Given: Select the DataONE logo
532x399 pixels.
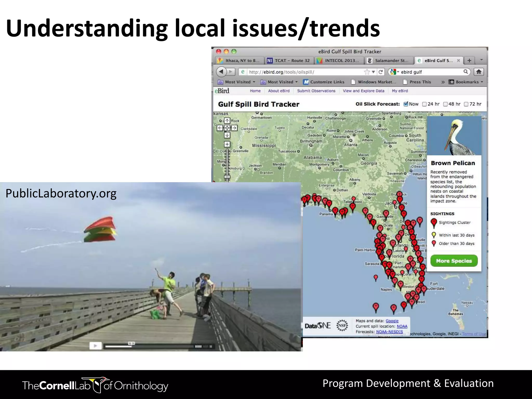Looking at the screenshot, I should pyautogui.click(x=318, y=325).
